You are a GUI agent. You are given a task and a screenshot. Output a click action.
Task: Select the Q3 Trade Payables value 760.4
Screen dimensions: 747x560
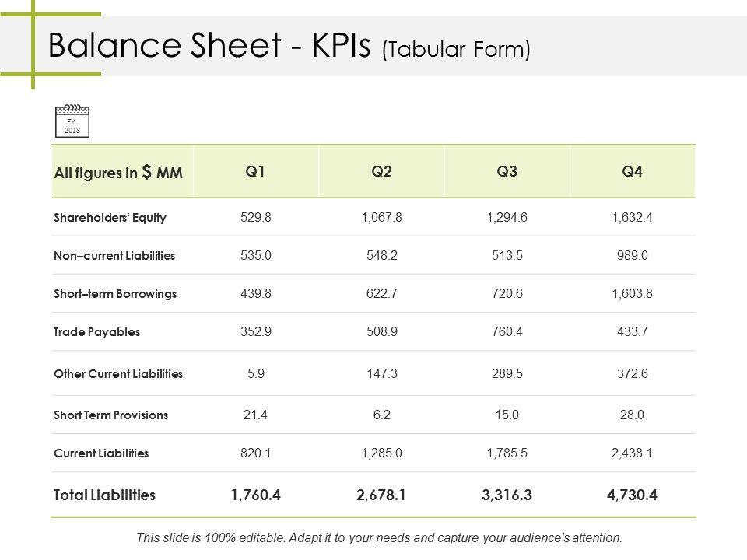(x=507, y=331)
